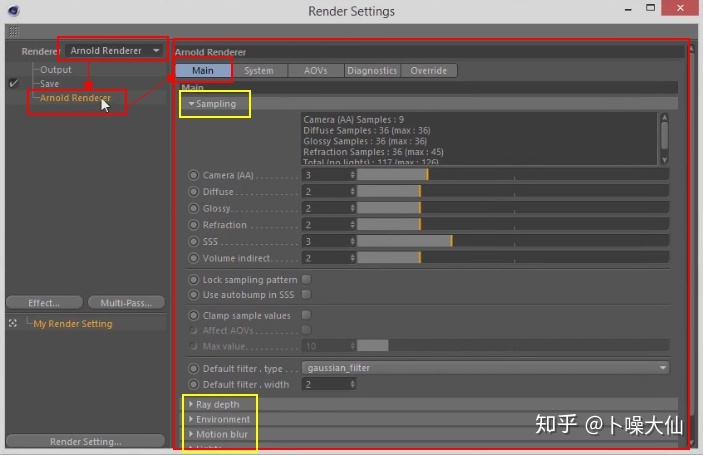This screenshot has width=703, height=455.
Task: Click the Render Setting... button
Action: [x=85, y=441]
